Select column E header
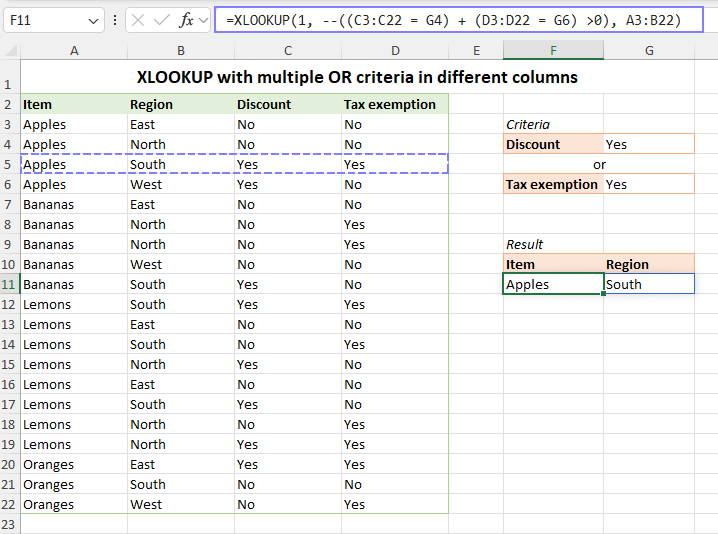Image resolution: width=718 pixels, height=534 pixels. pyautogui.click(x=476, y=50)
